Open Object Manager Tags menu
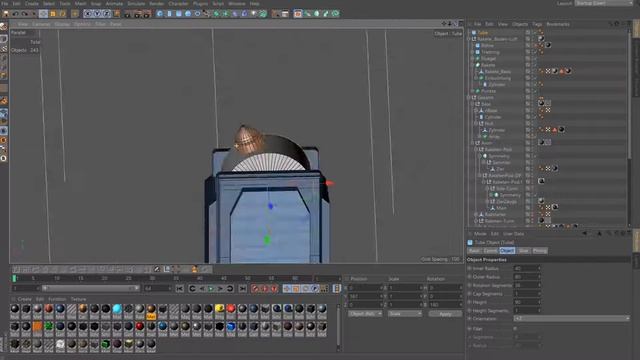This screenshot has width=640, height=360. click(537, 24)
